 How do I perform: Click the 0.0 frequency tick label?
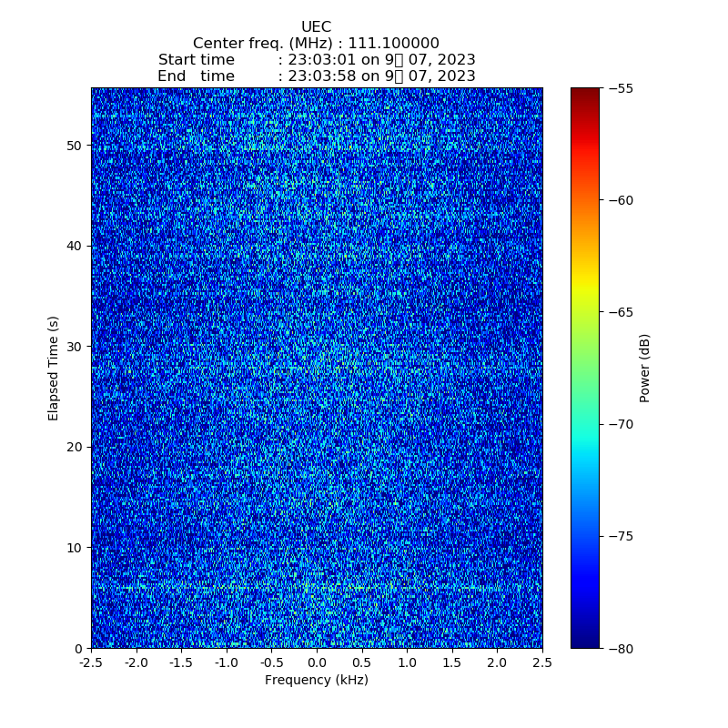pyautogui.click(x=317, y=663)
